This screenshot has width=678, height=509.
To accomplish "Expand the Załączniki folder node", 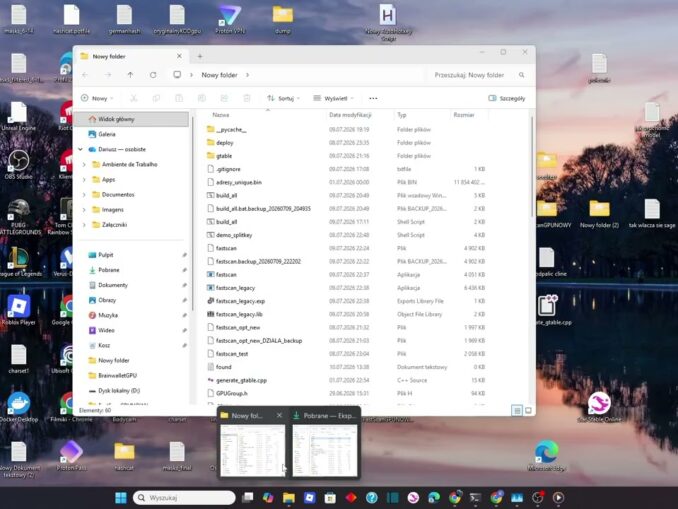I will pos(84,225).
